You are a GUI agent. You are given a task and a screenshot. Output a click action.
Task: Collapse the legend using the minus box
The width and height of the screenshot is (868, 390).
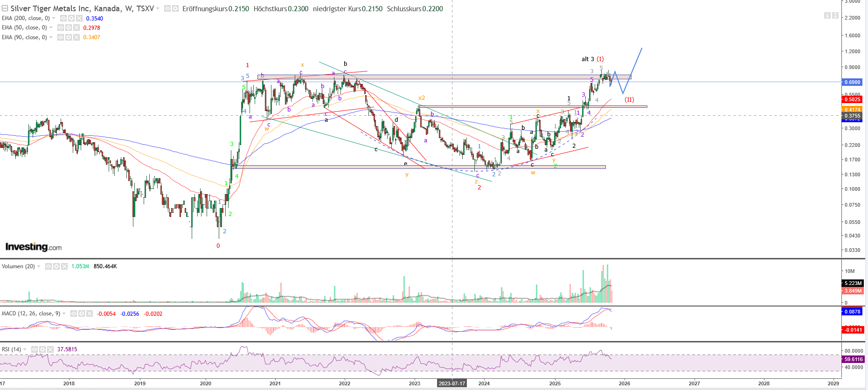click(5, 8)
